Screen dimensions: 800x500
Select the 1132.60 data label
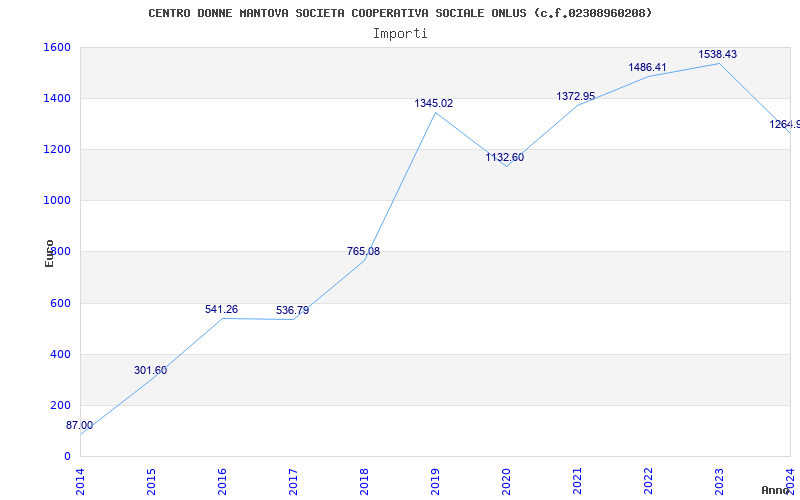pyautogui.click(x=505, y=157)
